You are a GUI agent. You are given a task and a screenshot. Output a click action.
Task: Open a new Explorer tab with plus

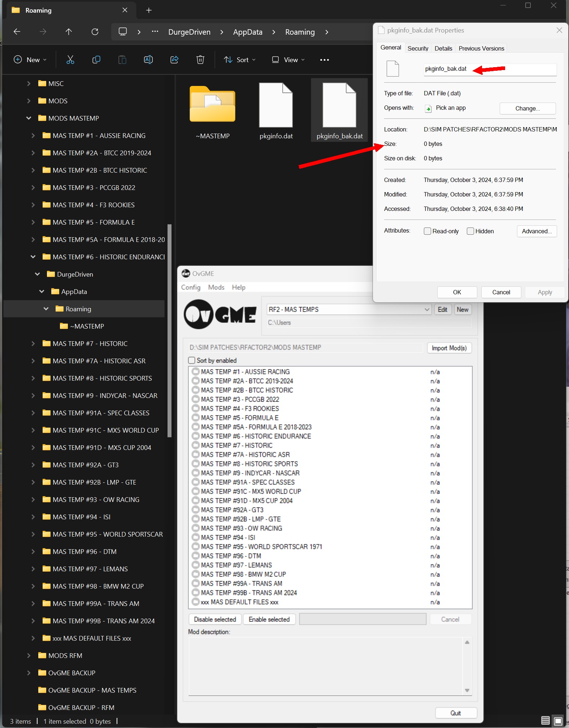[149, 10]
